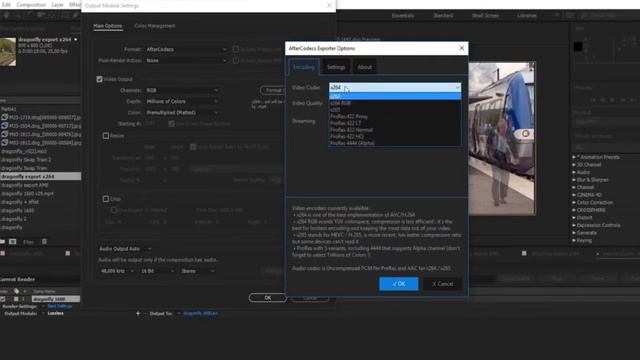Open the Layer menu
Viewport: 640px width, 360px height.
[x=57, y=5]
